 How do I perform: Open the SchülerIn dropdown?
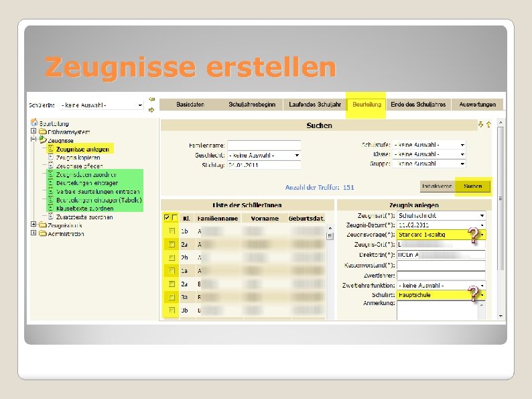[x=140, y=105]
